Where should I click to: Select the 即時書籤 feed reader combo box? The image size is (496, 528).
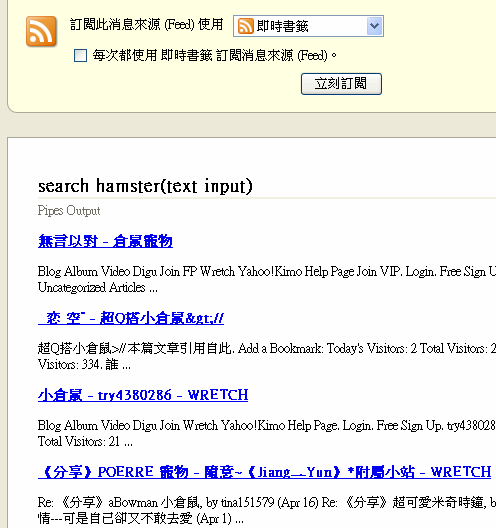click(308, 26)
